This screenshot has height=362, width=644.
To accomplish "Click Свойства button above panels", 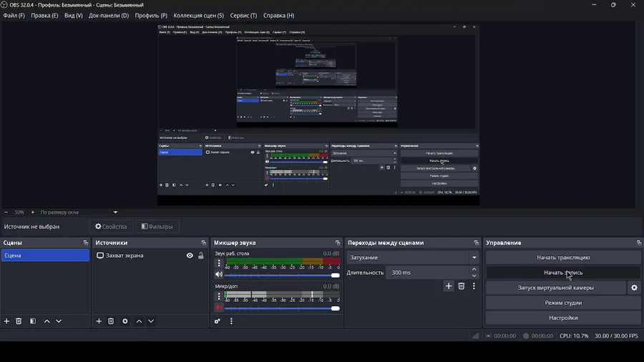I will 112,227.
